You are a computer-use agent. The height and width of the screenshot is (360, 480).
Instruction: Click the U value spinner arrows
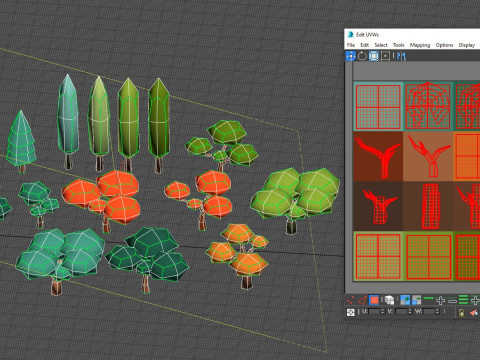point(383,312)
